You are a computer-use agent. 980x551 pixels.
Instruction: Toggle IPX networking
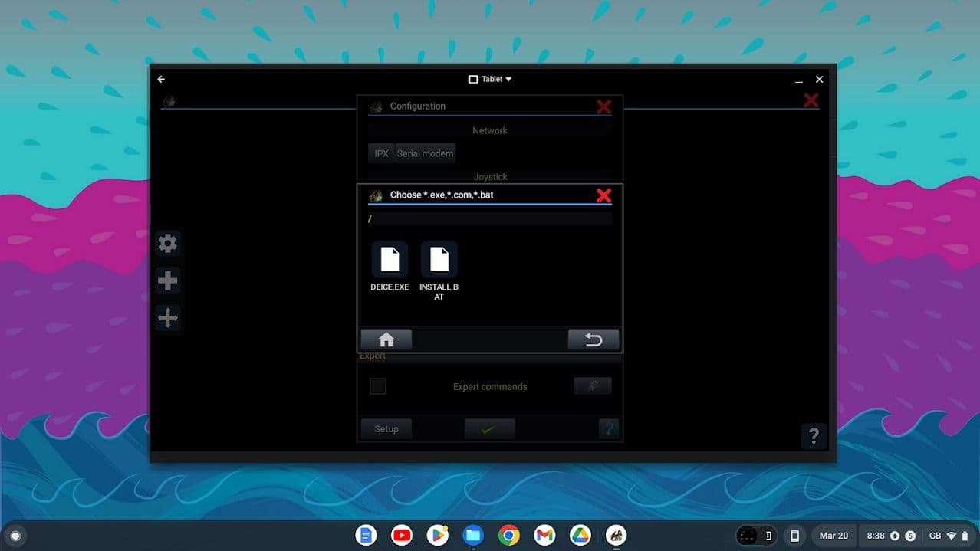tap(380, 153)
